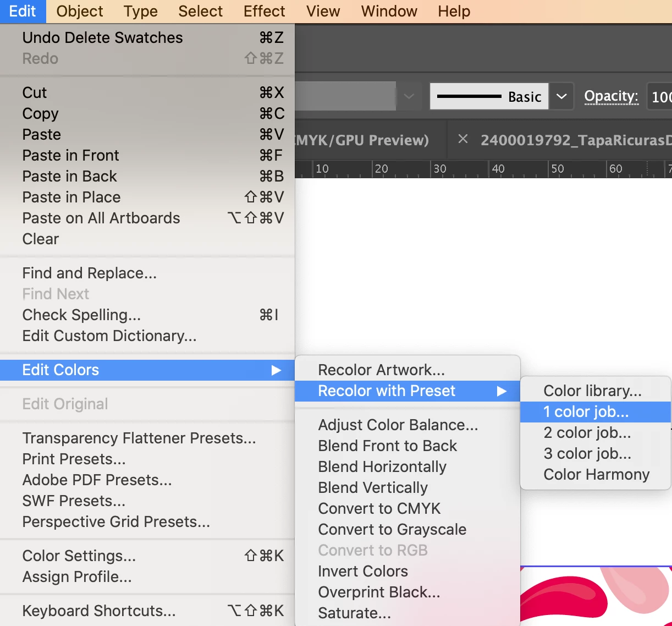This screenshot has width=672, height=626.
Task: Choose Paste in Back
Action: coord(147,176)
